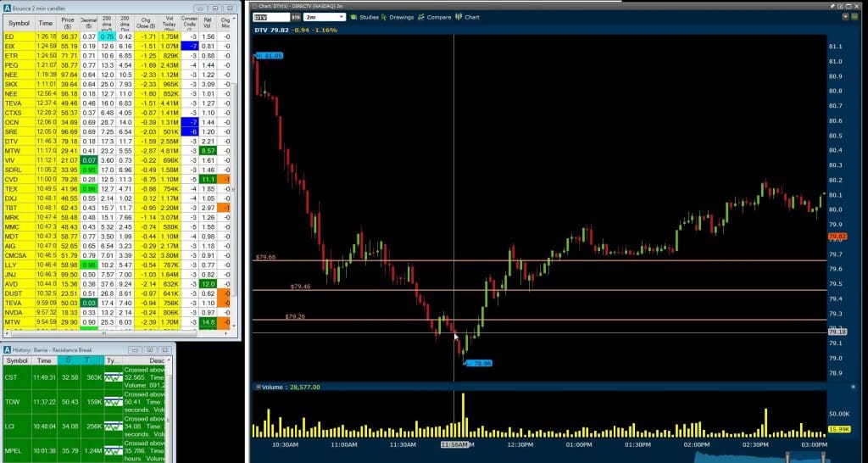Image resolution: width=868 pixels, height=463 pixels.
Task: Click Bounce window horizontal scrollbar
Action: pos(103,333)
